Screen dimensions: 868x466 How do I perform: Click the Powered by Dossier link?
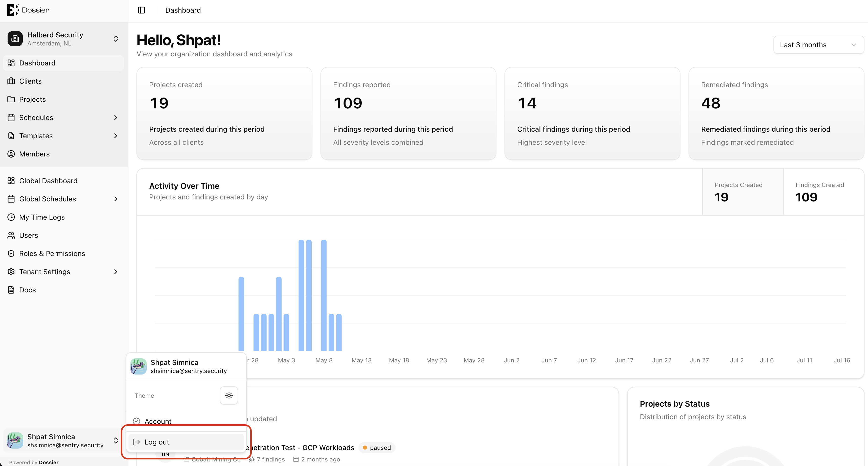coord(34,462)
